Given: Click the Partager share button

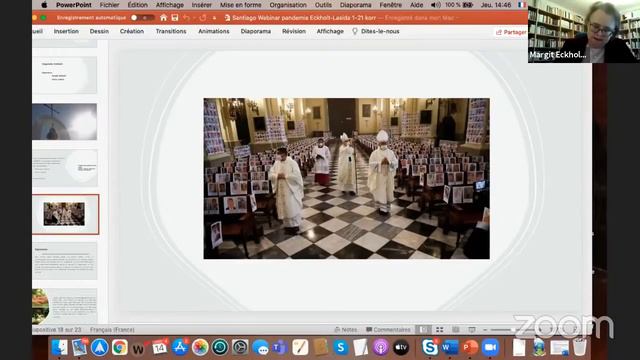Looking at the screenshot, I should click(x=511, y=32).
